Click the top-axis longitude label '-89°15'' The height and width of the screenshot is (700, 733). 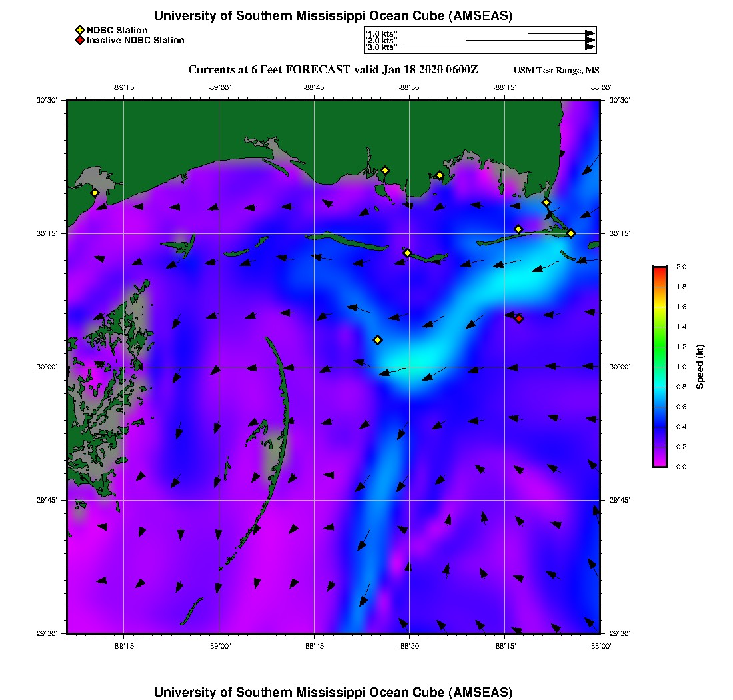[x=125, y=87]
